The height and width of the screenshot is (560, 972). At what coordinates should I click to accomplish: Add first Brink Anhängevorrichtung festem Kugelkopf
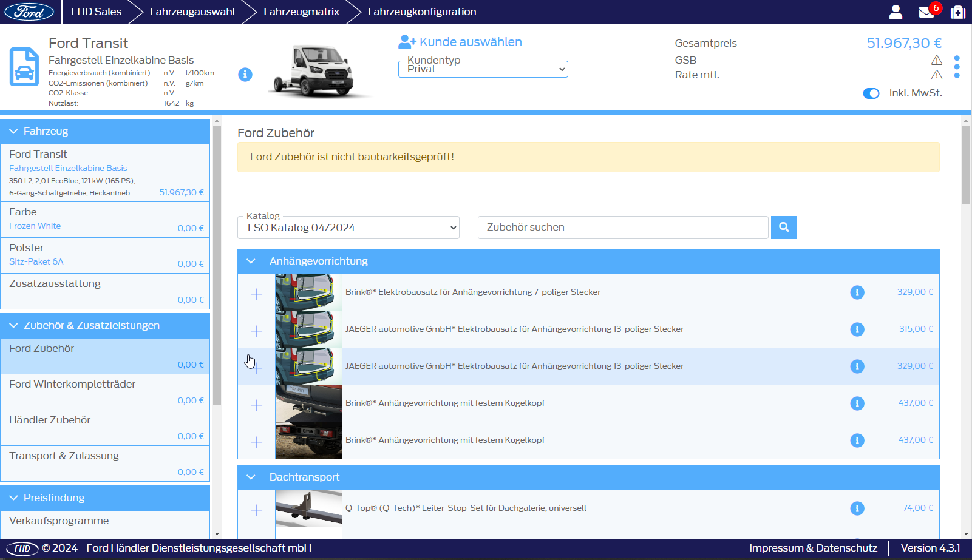(257, 405)
